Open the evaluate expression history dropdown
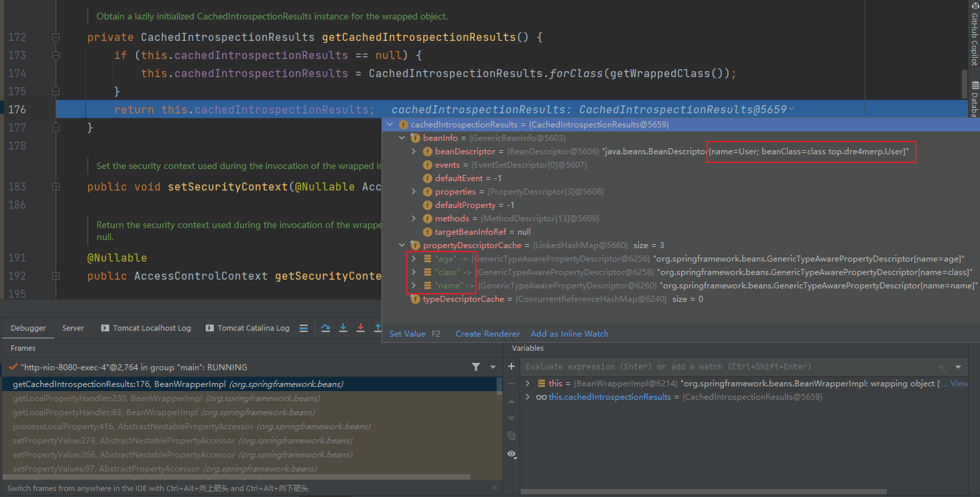980x497 pixels. [958, 367]
